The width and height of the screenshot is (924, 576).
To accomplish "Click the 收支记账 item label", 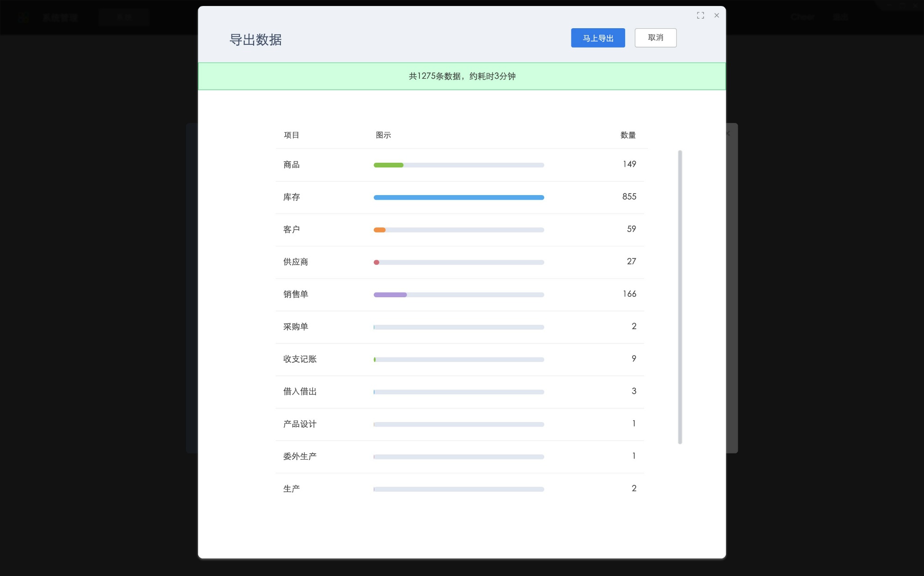I will coord(299,359).
